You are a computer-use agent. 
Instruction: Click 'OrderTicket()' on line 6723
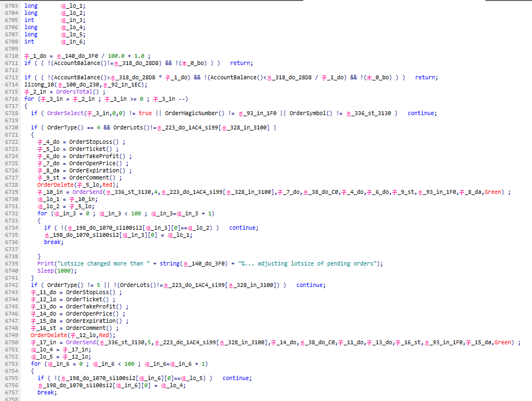(x=90, y=149)
